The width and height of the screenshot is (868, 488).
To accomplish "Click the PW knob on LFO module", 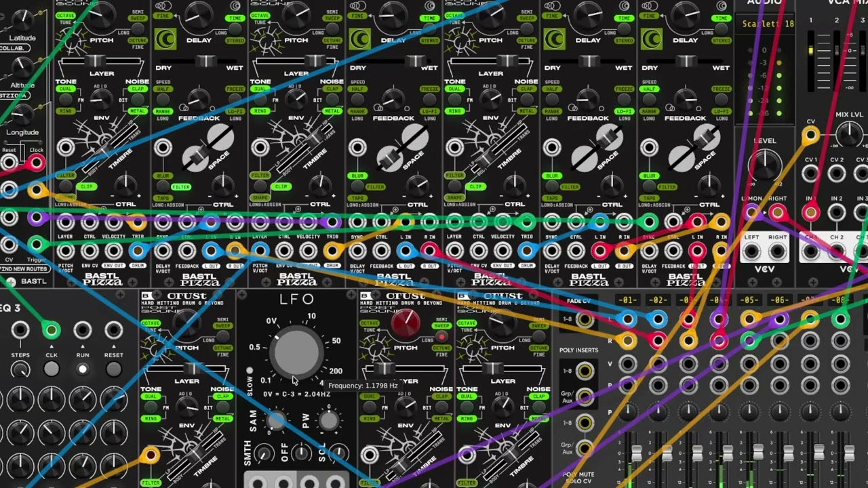I will (x=329, y=421).
